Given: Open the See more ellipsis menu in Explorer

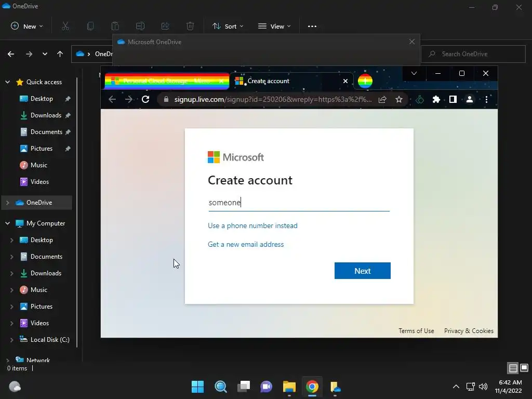Looking at the screenshot, I should click(312, 26).
